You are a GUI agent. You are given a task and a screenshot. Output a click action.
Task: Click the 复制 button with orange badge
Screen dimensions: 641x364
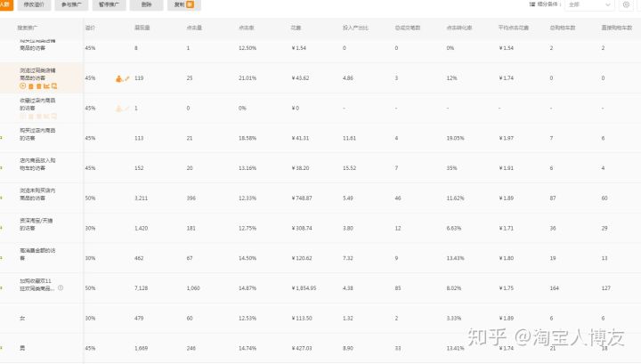pos(184,4)
